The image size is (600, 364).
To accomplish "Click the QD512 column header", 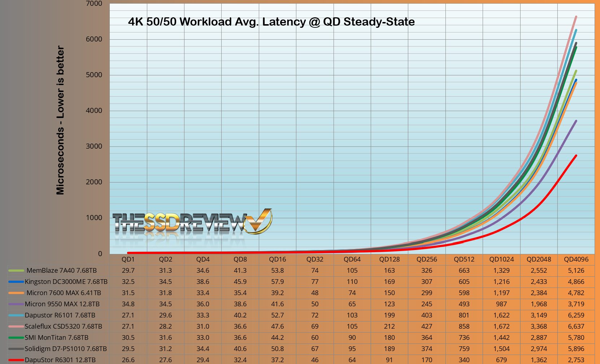I will (x=464, y=259).
